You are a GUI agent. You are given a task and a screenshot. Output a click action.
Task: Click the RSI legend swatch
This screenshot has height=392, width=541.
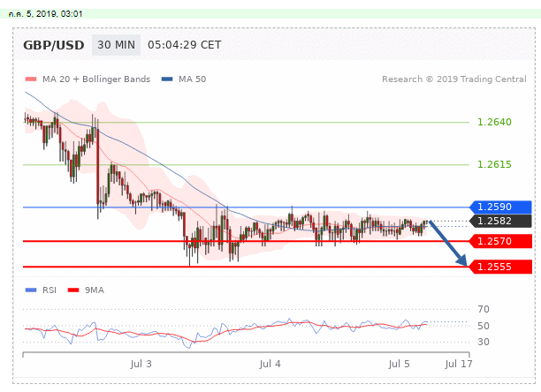coord(31,290)
